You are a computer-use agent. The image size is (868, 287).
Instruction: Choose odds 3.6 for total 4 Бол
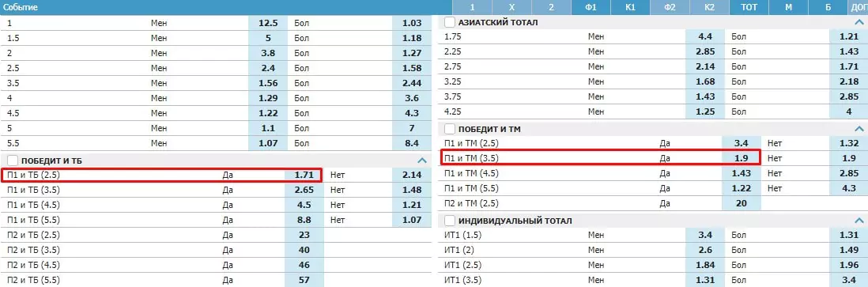(412, 98)
